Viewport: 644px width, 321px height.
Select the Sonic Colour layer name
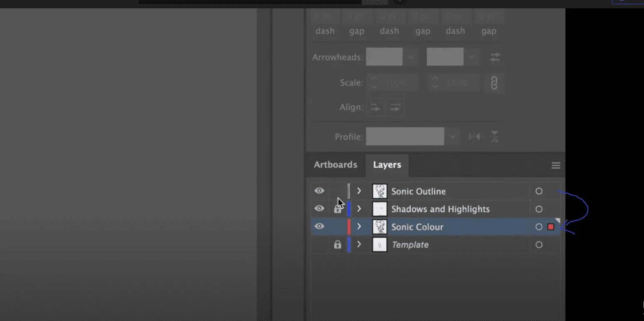pyautogui.click(x=417, y=227)
